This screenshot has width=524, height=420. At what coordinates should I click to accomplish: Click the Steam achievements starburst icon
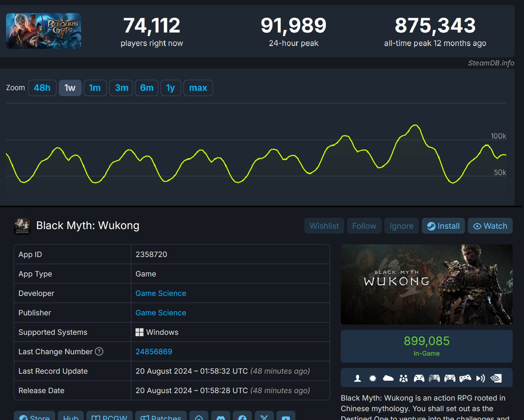(373, 378)
